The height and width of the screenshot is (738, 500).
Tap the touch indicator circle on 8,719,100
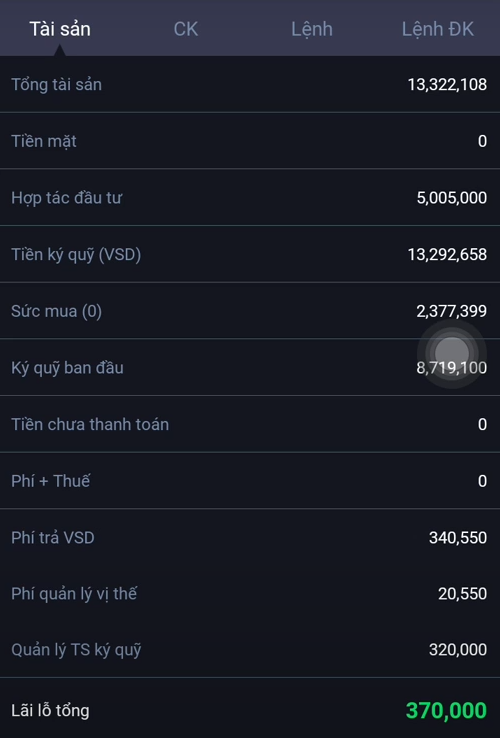(x=452, y=354)
